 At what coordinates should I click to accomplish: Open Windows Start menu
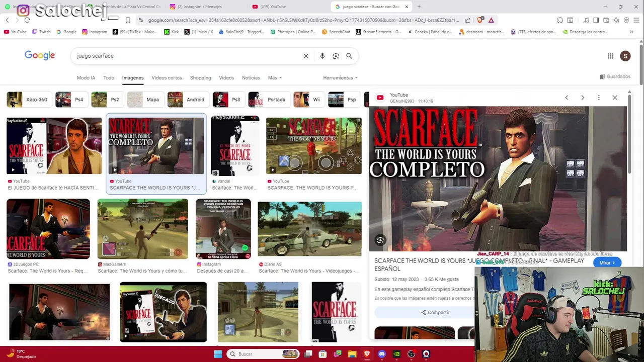[x=218, y=354]
